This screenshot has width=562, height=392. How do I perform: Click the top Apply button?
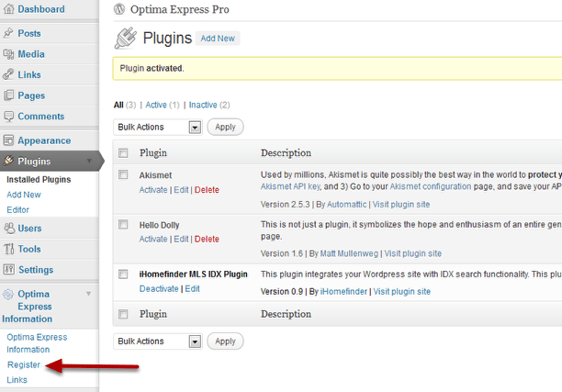226,128
